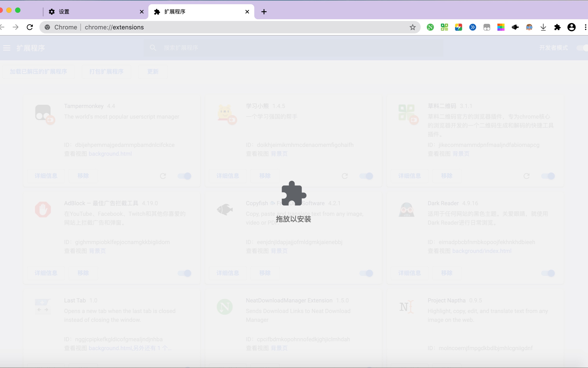
Task: Open a new tab
Action: (264, 12)
